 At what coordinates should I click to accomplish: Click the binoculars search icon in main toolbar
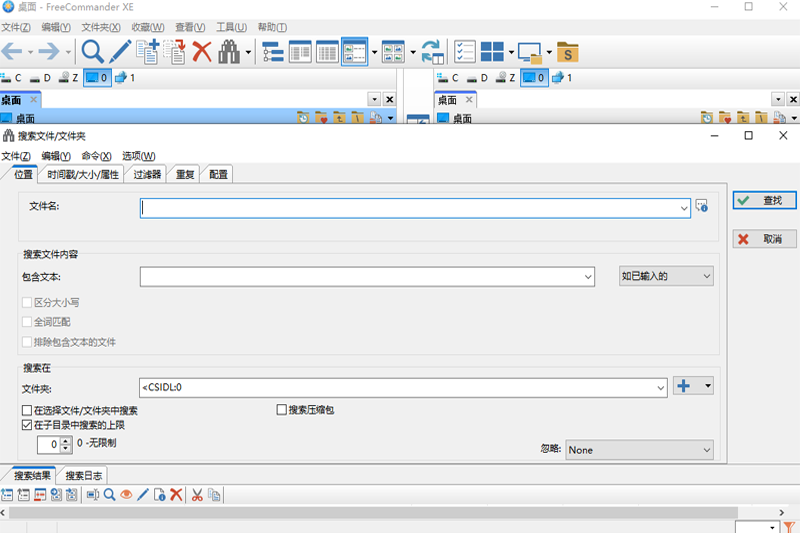point(229,52)
